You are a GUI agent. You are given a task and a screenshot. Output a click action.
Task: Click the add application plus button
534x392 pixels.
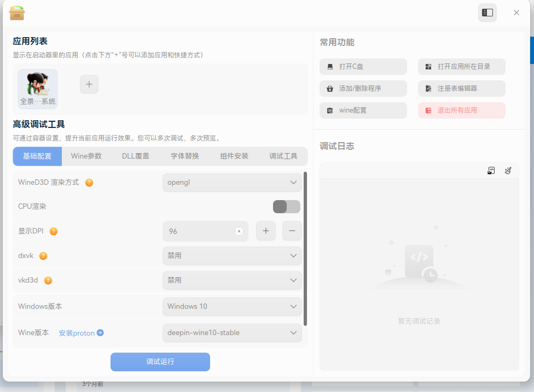click(89, 84)
